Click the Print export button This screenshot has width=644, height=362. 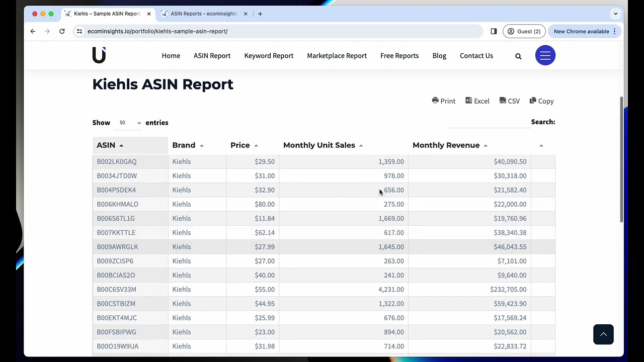[444, 101]
